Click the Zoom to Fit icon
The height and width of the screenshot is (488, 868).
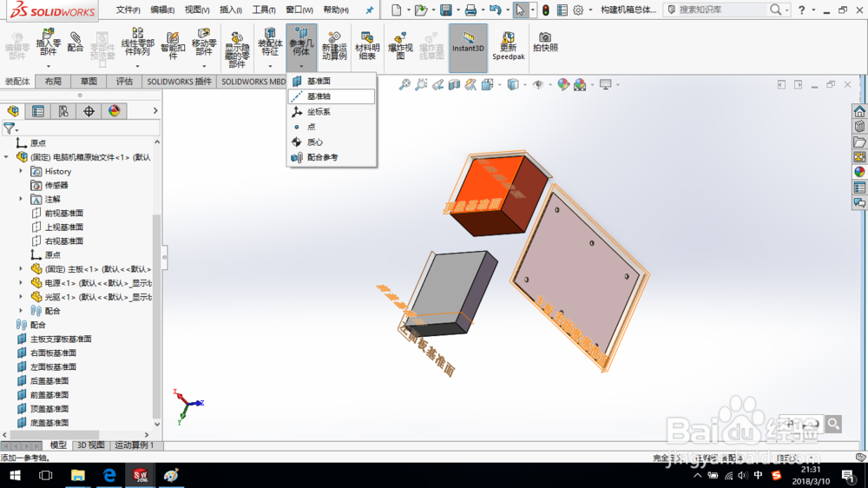click(x=404, y=85)
